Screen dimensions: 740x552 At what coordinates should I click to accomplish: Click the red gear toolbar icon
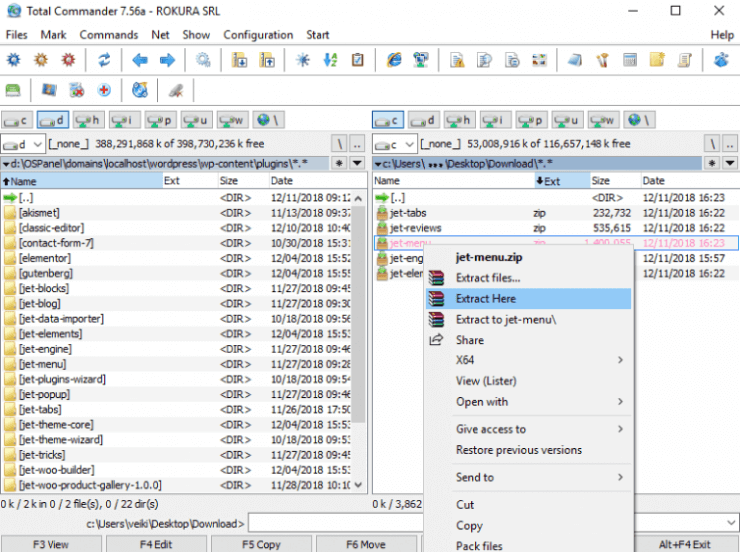click(x=68, y=60)
